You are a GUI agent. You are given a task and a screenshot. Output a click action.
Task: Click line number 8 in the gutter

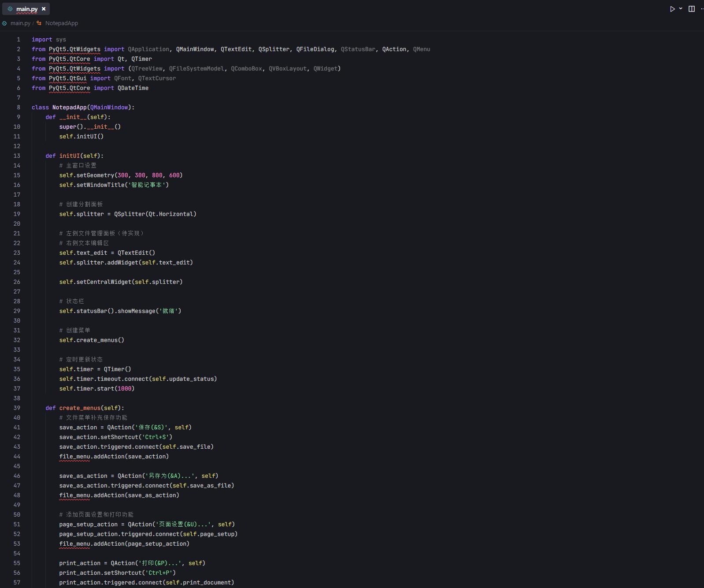tap(19, 108)
